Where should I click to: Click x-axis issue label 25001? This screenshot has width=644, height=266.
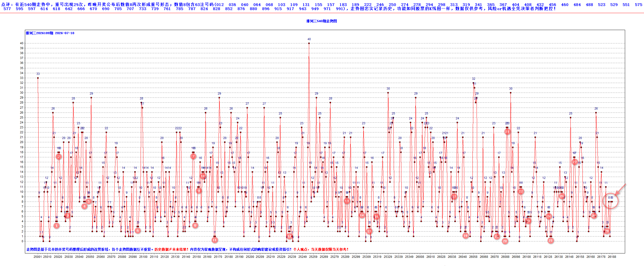tap(38, 257)
